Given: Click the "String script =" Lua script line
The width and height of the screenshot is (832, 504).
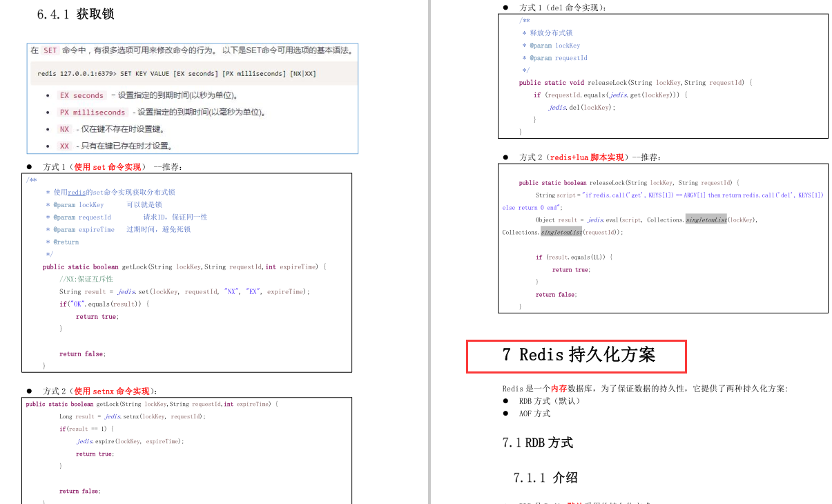Looking at the screenshot, I should click(679, 195).
